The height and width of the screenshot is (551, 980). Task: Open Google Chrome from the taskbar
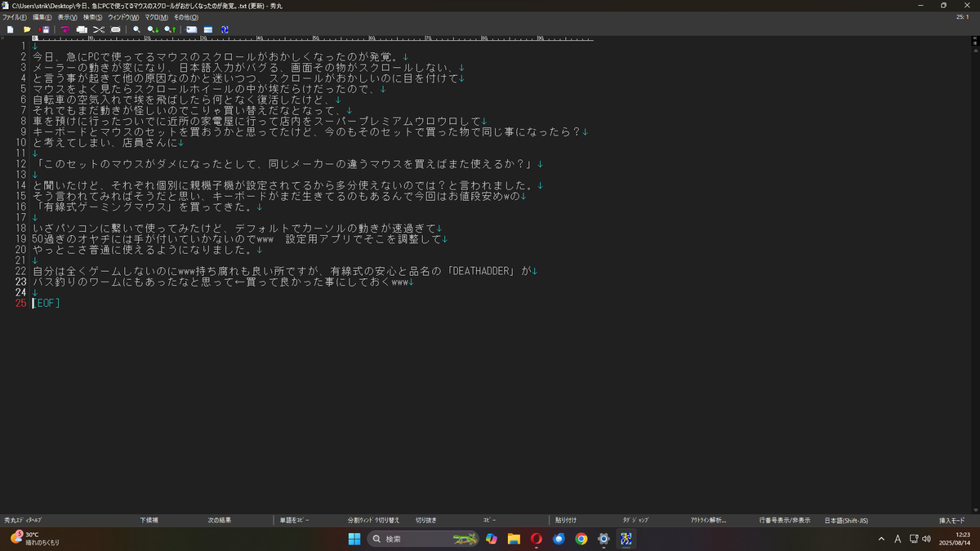click(581, 539)
